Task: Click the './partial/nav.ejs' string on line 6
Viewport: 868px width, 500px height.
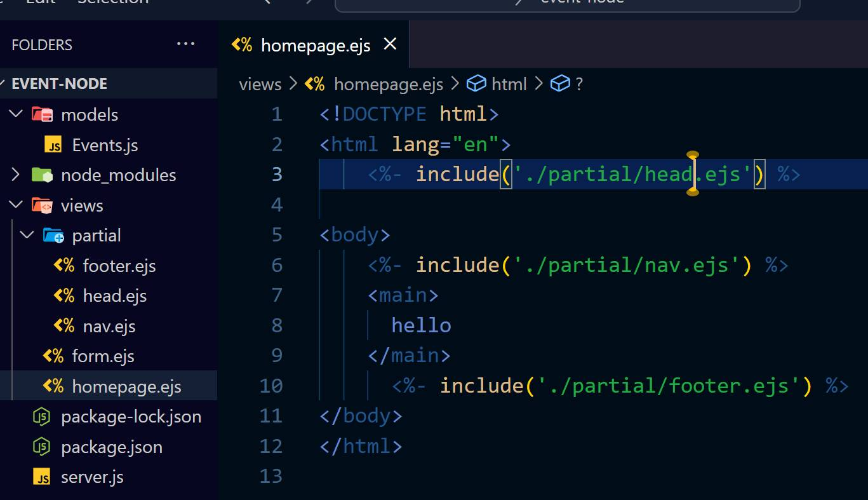Action: [627, 265]
